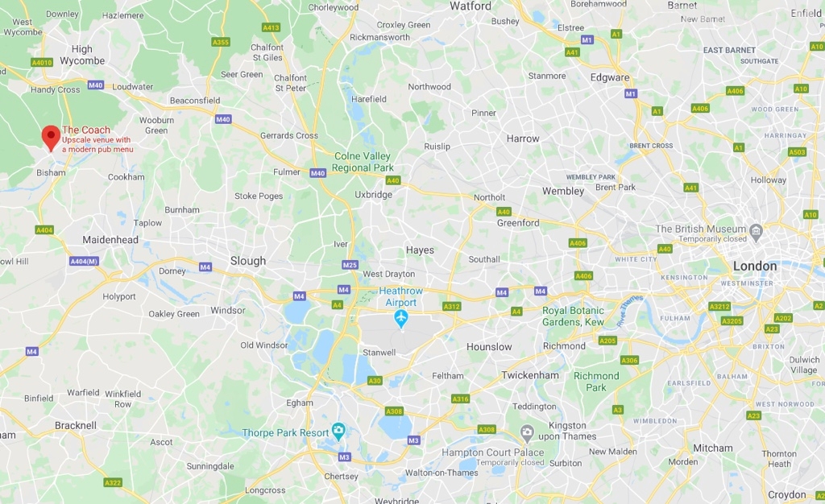
Task: Select the Royal Botanic Gardens, Kew label
Action: (x=573, y=316)
